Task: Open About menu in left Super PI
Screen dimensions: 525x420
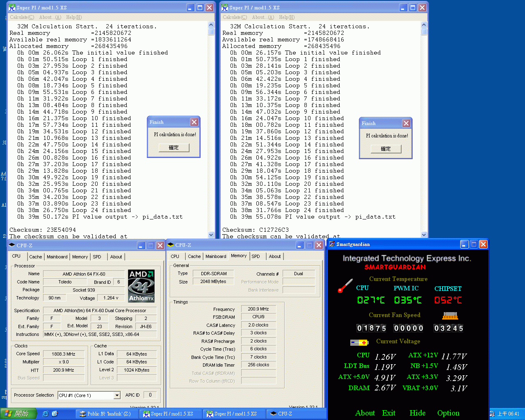Action: (x=50, y=17)
